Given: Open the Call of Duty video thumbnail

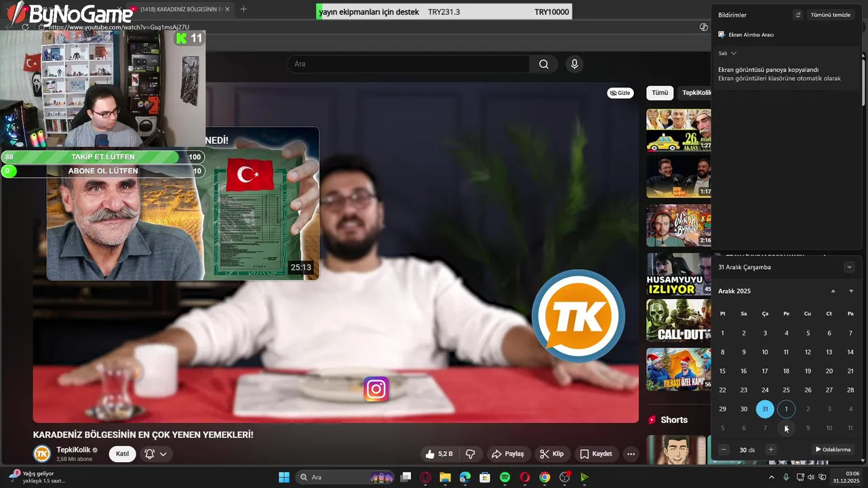Looking at the screenshot, I should [679, 321].
